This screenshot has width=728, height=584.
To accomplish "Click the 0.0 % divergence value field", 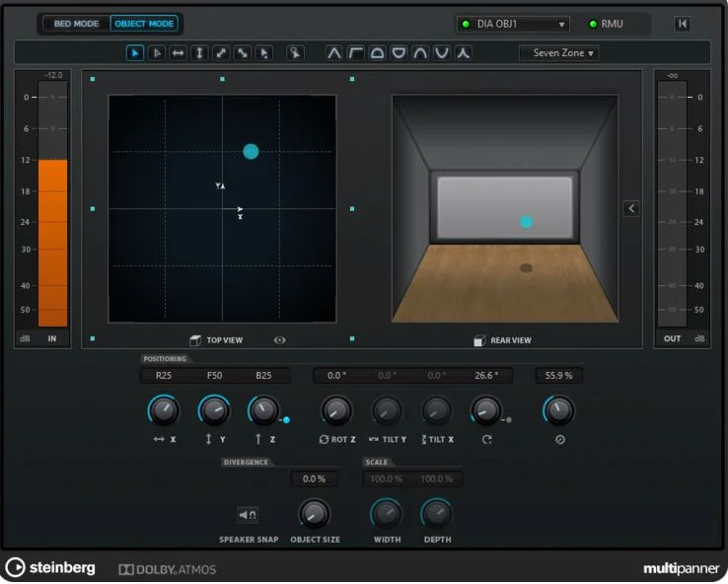I will tap(315, 478).
